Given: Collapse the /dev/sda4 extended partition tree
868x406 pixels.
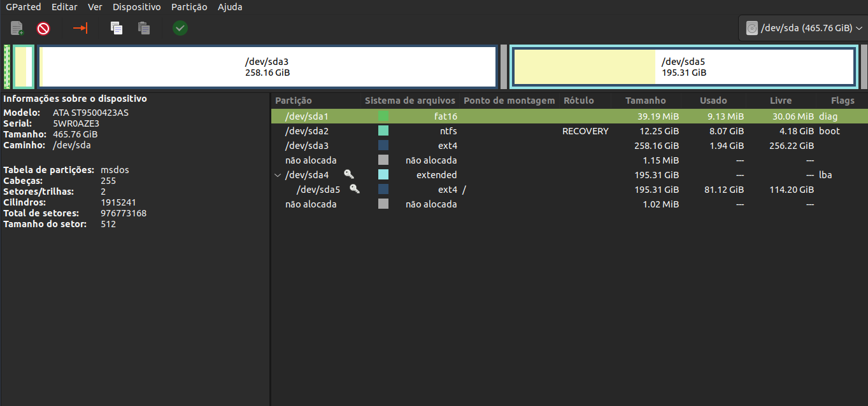Looking at the screenshot, I should click(277, 175).
